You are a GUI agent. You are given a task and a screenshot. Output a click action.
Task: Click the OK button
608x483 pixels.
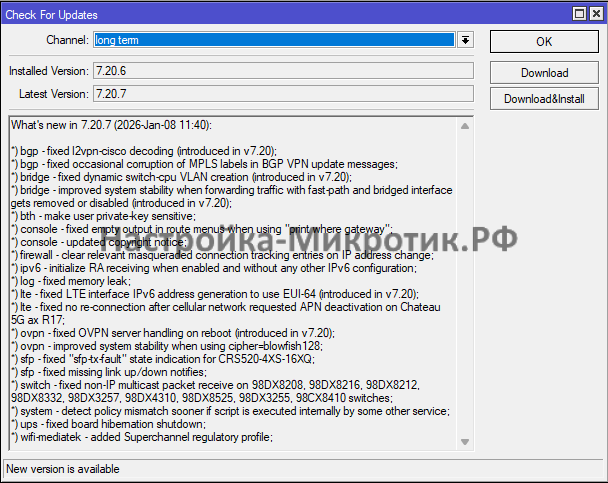(544, 41)
